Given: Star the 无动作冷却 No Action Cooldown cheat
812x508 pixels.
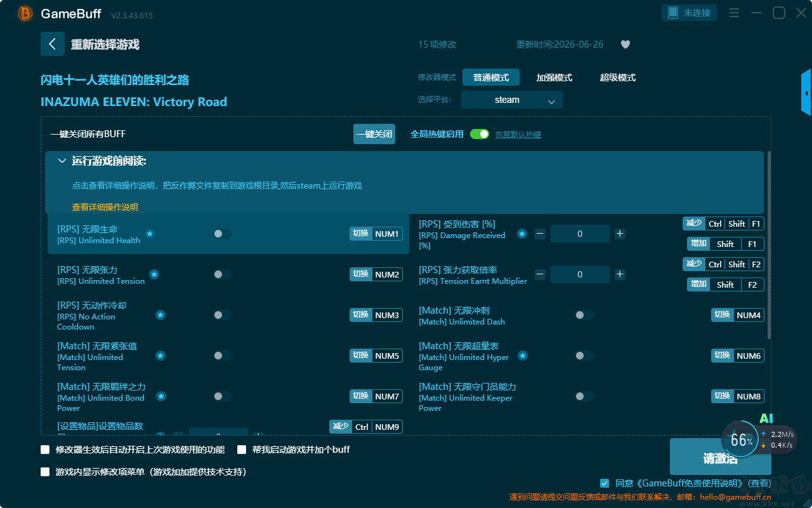Looking at the screenshot, I should point(161,315).
